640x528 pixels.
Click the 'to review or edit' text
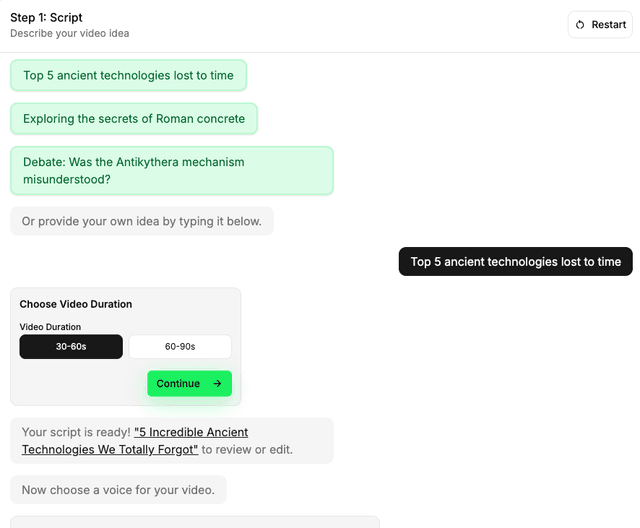click(247, 450)
